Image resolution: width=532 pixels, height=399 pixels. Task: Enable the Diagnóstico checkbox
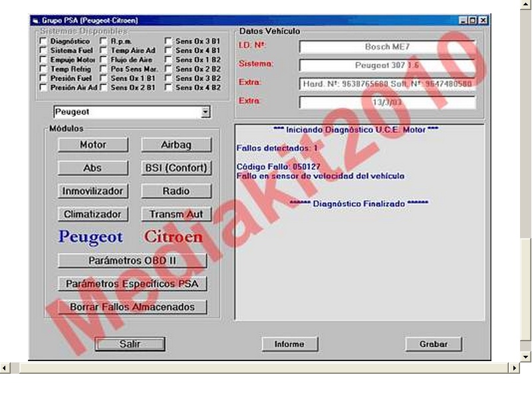click(x=43, y=41)
